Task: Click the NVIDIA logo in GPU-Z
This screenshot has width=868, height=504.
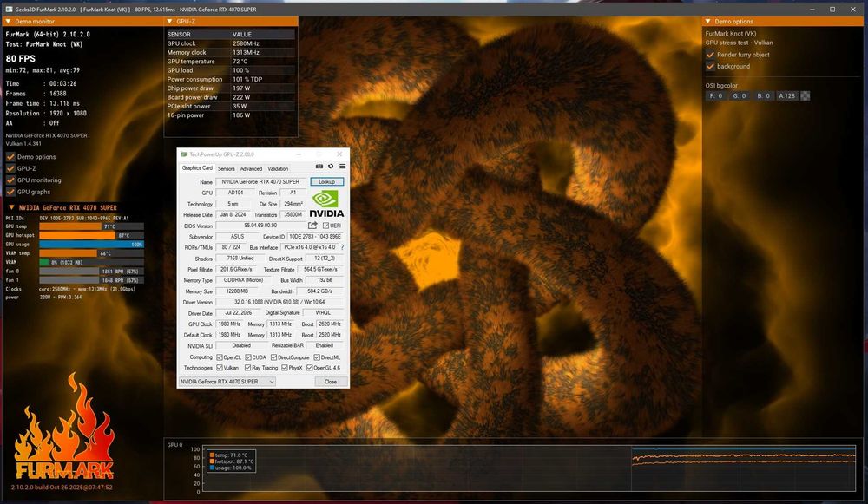Action: click(326, 204)
